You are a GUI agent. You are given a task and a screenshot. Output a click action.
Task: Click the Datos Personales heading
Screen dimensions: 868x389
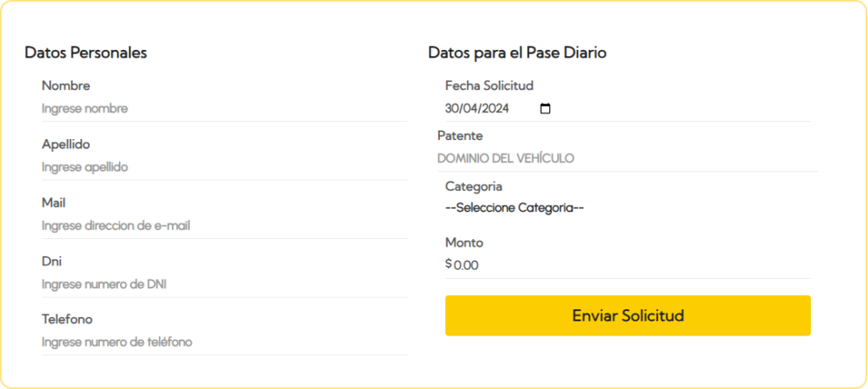[x=86, y=53]
